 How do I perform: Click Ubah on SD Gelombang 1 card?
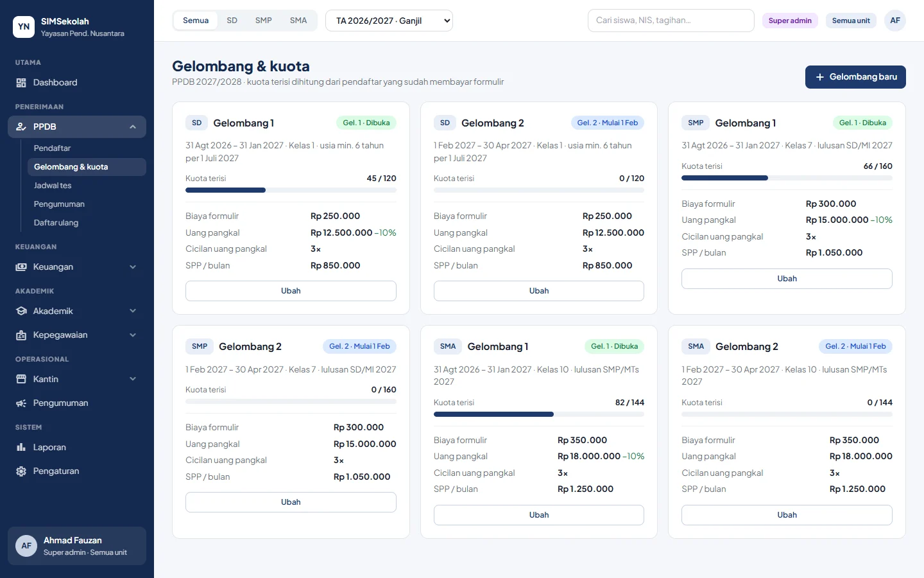click(x=291, y=291)
